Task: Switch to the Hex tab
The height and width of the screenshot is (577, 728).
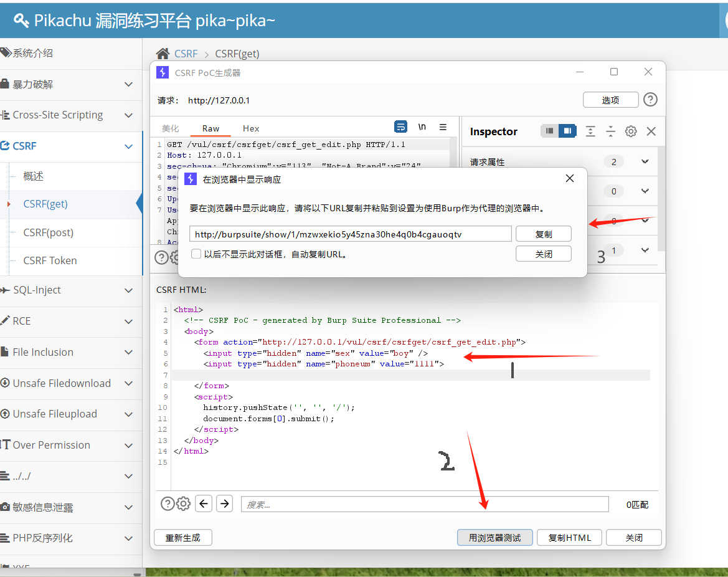Action: tap(251, 129)
